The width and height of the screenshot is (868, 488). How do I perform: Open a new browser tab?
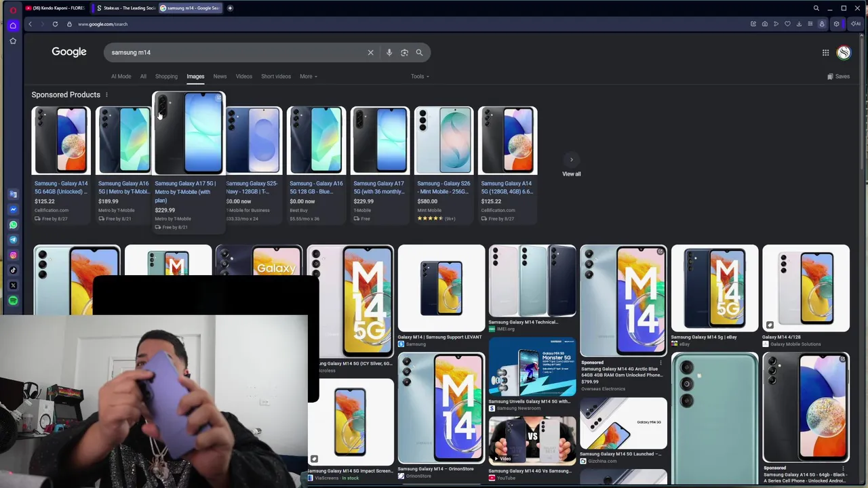[x=230, y=8]
